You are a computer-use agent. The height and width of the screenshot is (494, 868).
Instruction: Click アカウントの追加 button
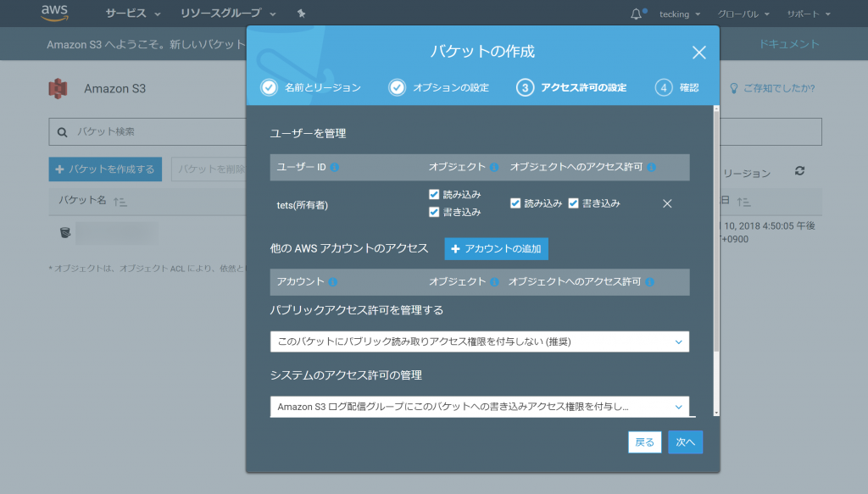[x=496, y=249]
